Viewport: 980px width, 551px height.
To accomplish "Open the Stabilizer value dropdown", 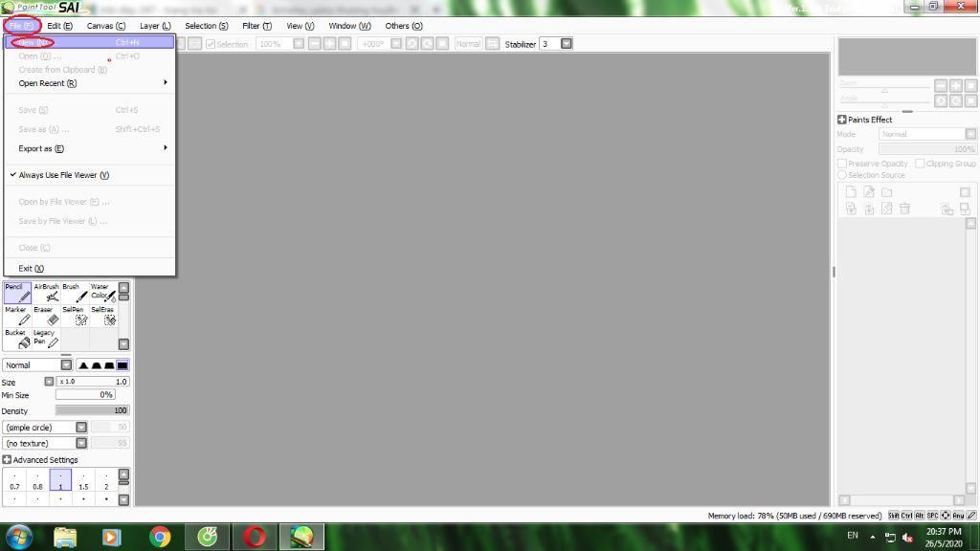I will (567, 44).
